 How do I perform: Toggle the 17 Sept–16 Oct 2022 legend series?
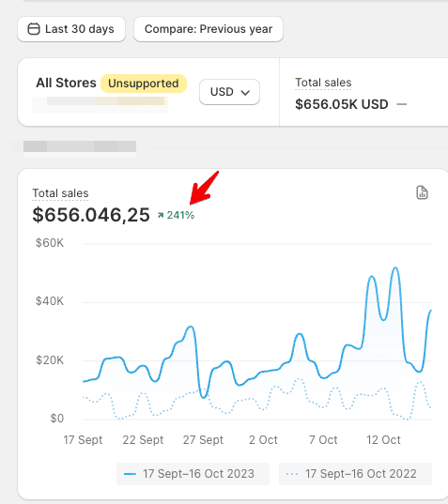(355, 473)
